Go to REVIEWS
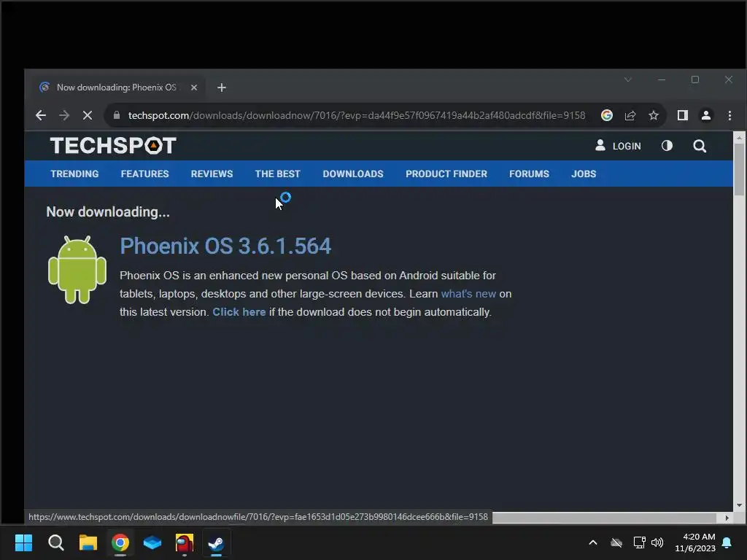This screenshot has width=747, height=560. (212, 174)
